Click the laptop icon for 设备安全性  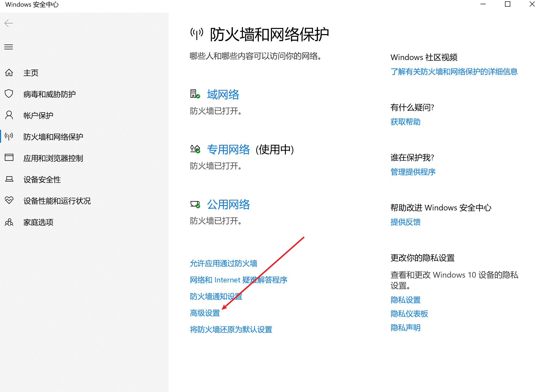click(x=9, y=179)
